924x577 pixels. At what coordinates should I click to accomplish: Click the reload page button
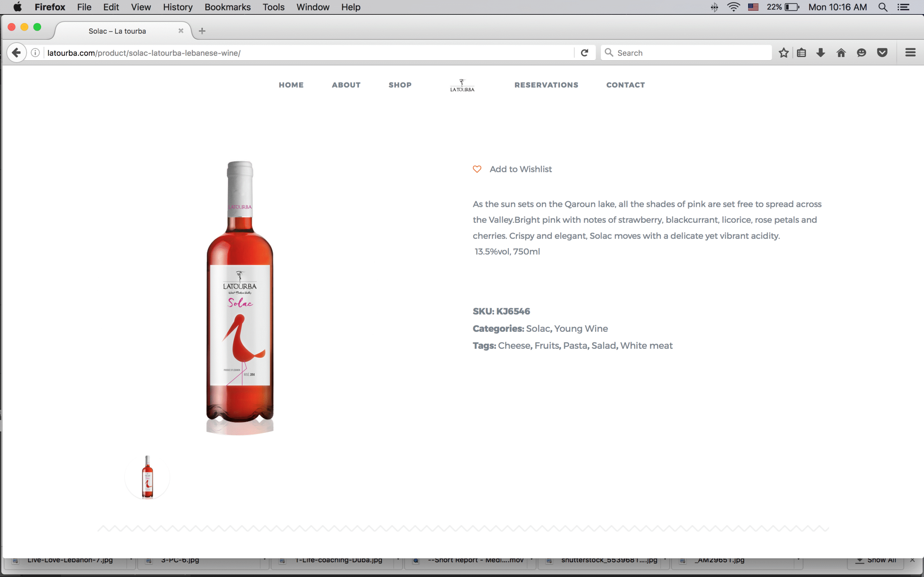coord(584,53)
